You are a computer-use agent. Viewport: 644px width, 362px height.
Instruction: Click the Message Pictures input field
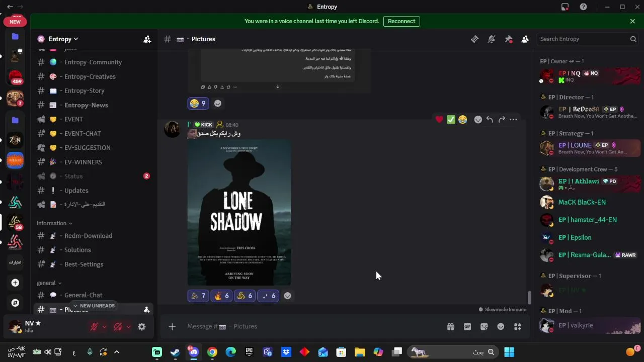click(x=312, y=327)
